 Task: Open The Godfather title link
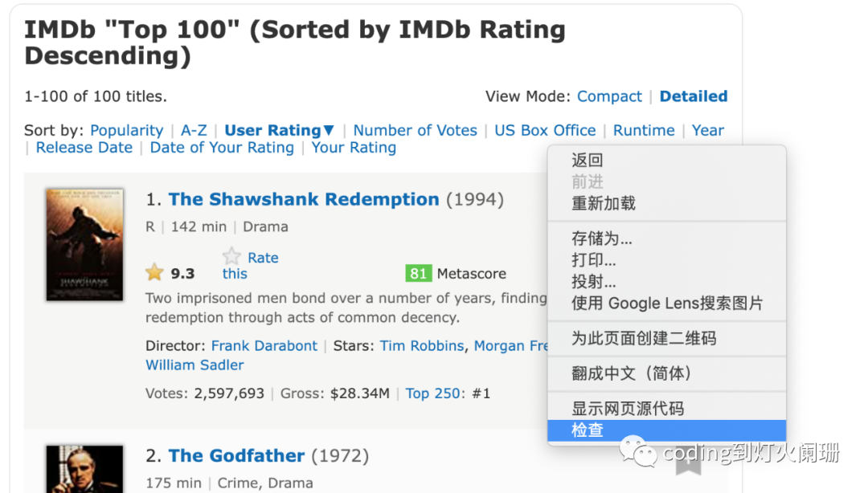[236, 455]
